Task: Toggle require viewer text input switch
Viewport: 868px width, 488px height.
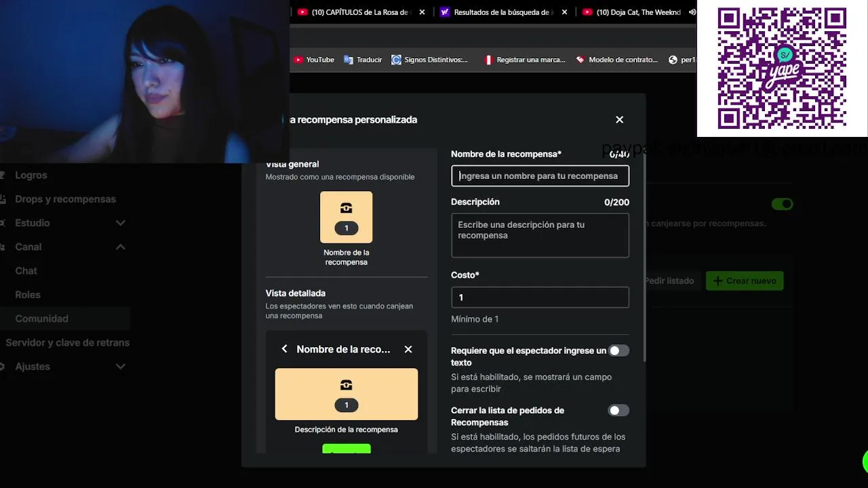Action: click(618, 350)
